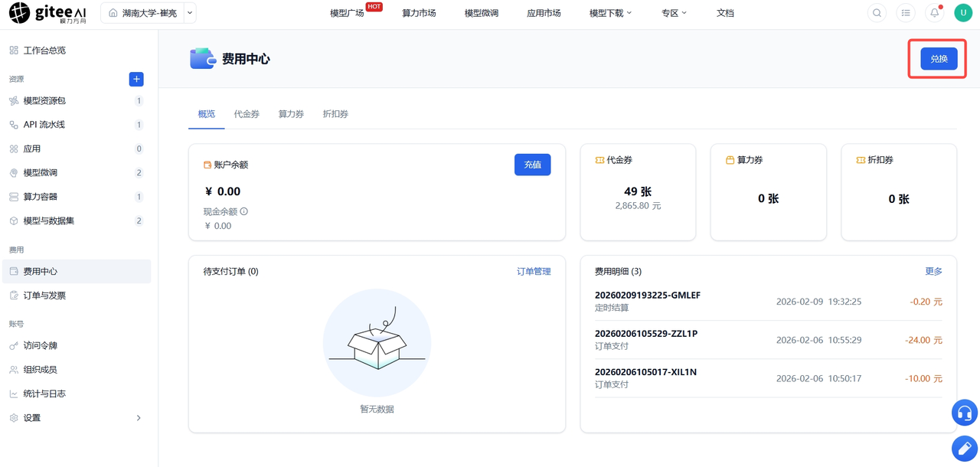The width and height of the screenshot is (980, 467).
Task: Open the user avatar U menu
Action: [962, 13]
